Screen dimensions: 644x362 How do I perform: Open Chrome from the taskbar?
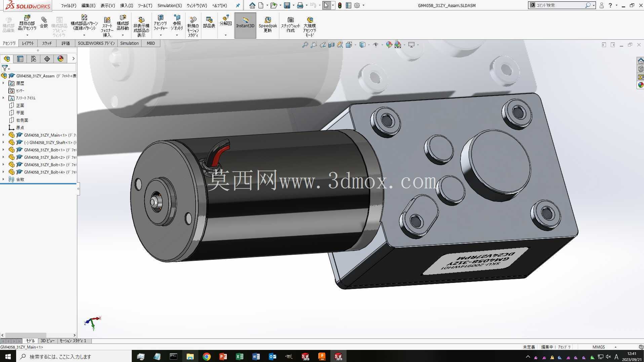coord(207,356)
